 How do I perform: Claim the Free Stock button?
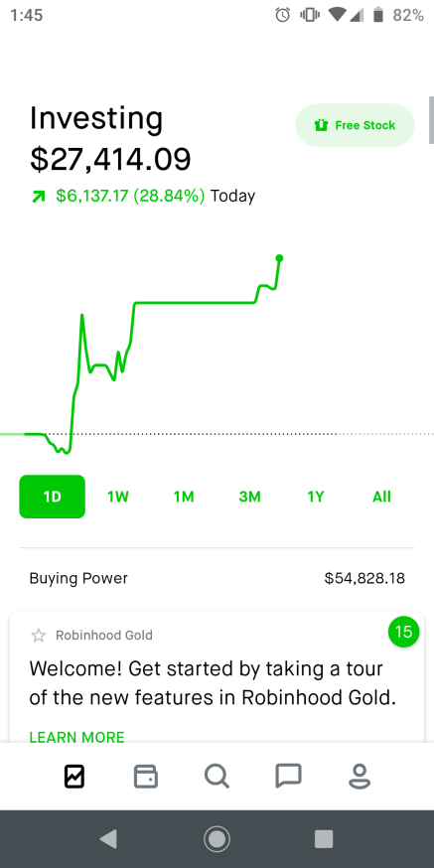tap(355, 125)
